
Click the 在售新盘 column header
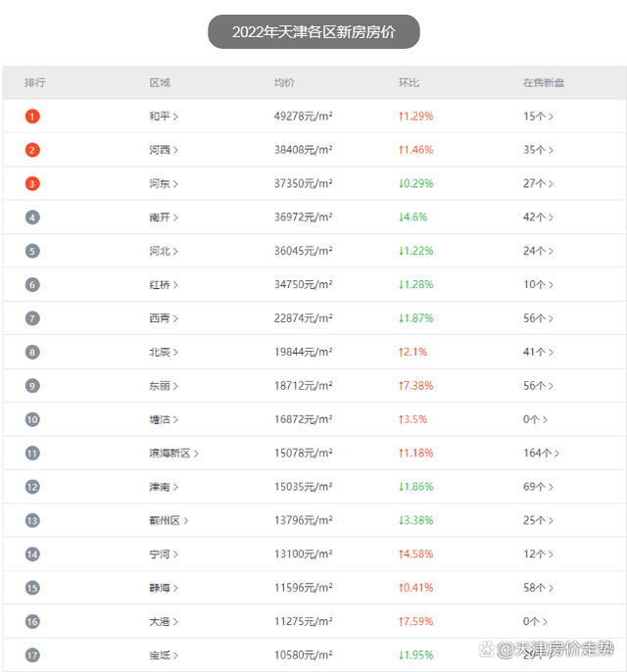(x=543, y=83)
